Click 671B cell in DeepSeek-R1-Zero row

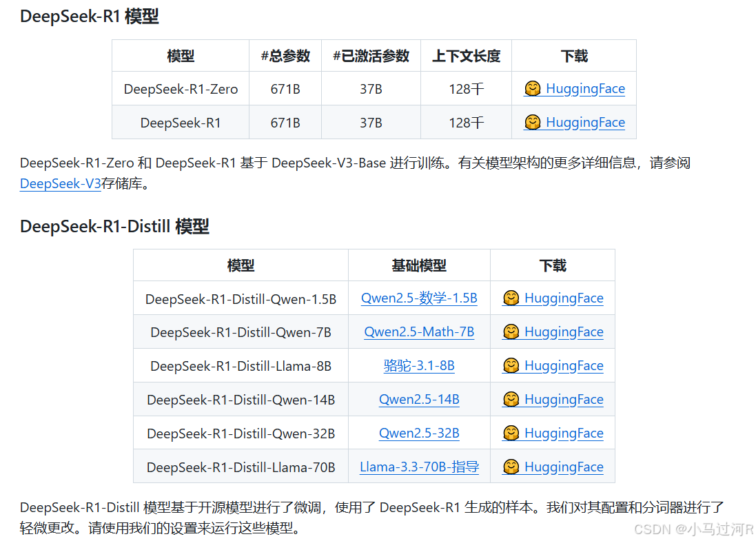click(285, 89)
